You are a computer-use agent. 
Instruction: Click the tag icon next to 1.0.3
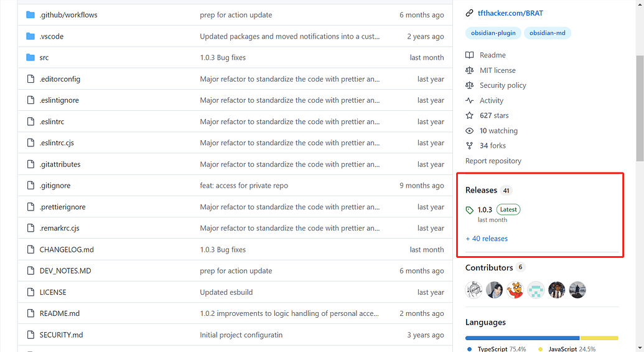click(470, 211)
